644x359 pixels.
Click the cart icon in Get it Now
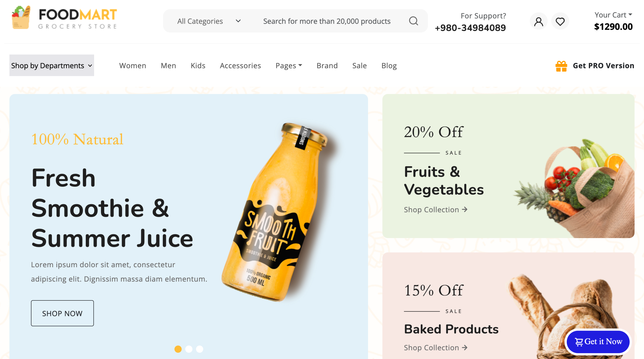coord(579,342)
